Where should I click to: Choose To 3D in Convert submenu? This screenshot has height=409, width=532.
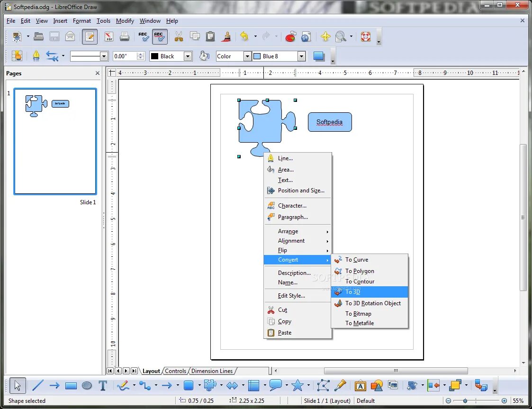click(x=370, y=292)
